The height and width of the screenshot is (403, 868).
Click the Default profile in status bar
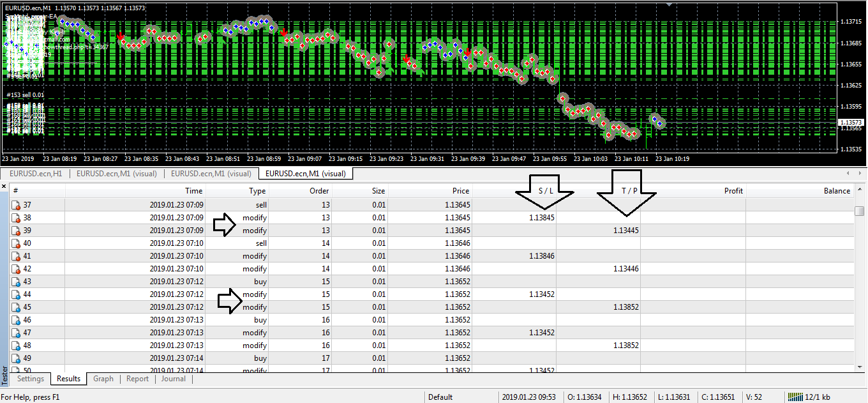[x=440, y=397]
